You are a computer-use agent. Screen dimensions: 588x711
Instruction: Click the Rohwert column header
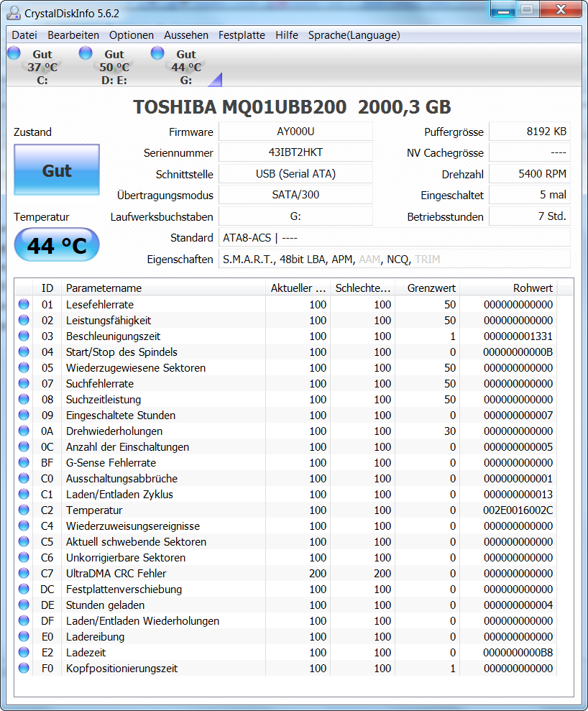coord(509,288)
